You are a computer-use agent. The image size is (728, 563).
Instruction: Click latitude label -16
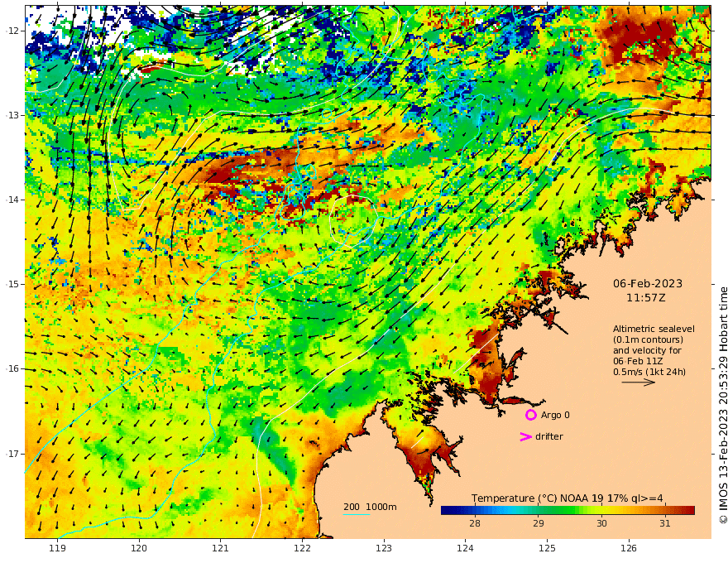point(12,368)
